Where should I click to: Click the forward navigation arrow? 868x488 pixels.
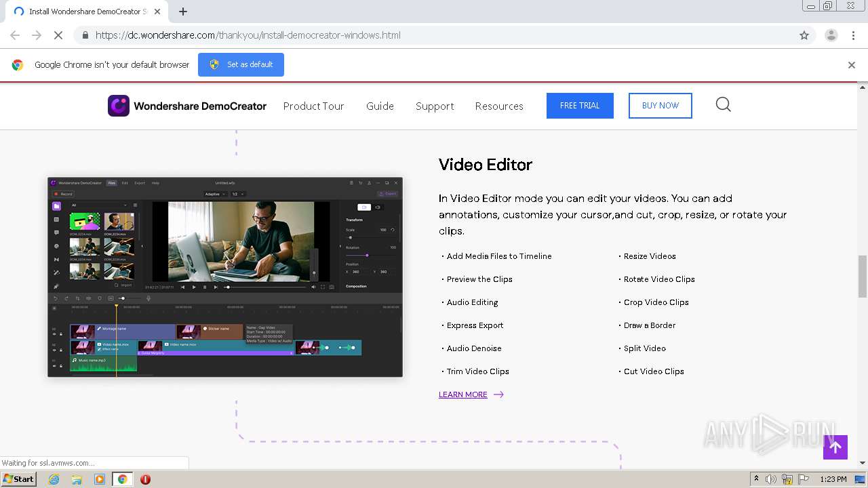pos(37,35)
